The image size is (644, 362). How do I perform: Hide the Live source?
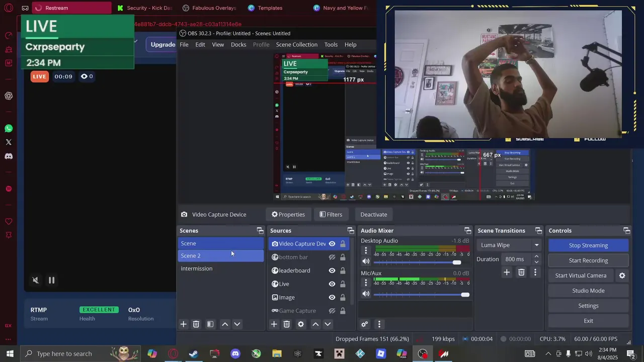coord(332,284)
